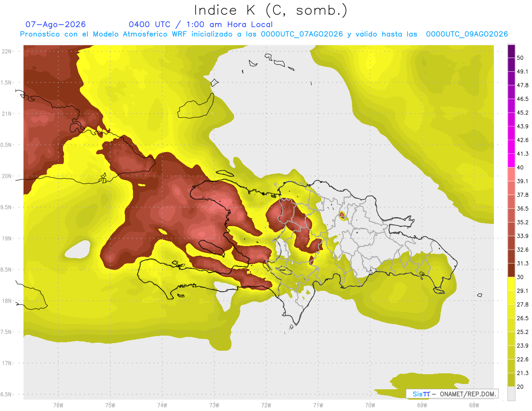The width and height of the screenshot is (532, 411).
Task: Click the longitude label "68W"
Action: coord(474,405)
